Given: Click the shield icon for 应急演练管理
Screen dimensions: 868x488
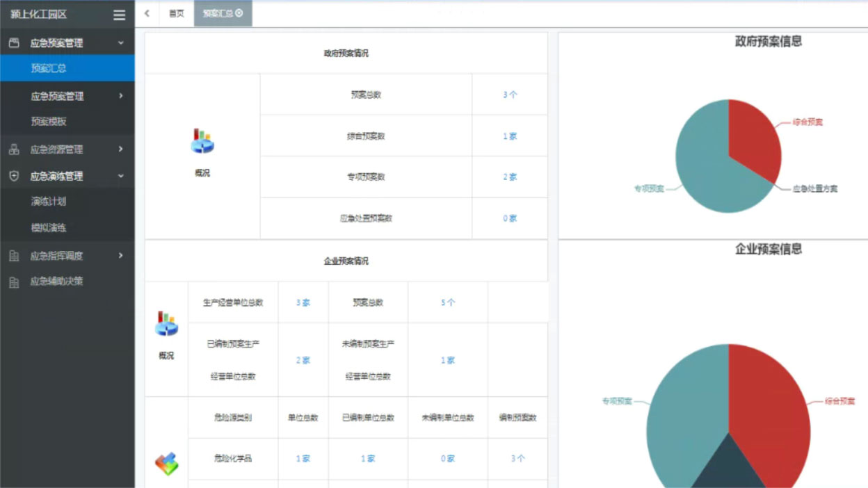Looking at the screenshot, I should coord(14,177).
